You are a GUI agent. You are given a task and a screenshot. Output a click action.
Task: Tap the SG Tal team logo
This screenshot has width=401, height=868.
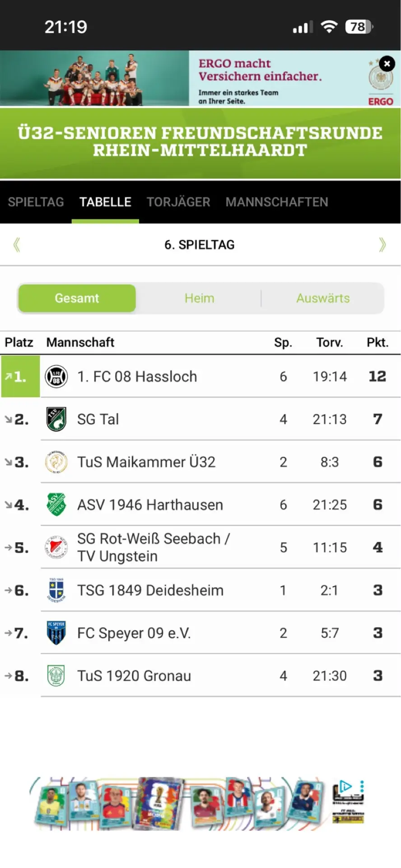point(56,419)
